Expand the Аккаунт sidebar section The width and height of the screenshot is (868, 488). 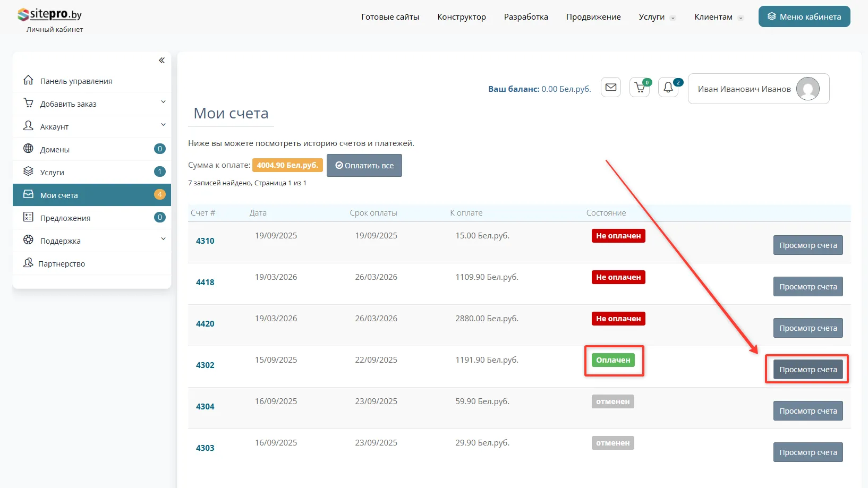(163, 125)
